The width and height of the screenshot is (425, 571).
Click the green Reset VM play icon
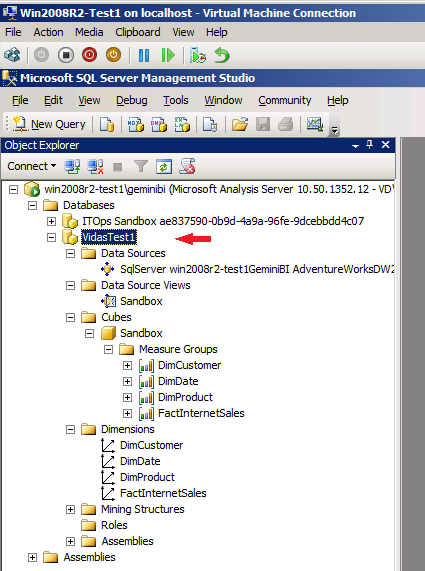(x=168, y=55)
